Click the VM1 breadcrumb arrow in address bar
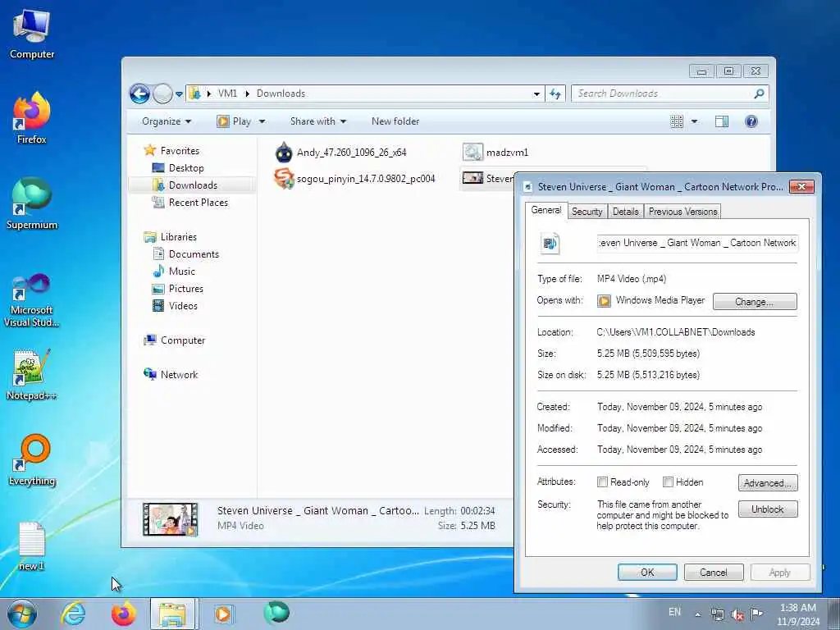840x630 pixels. (x=248, y=94)
